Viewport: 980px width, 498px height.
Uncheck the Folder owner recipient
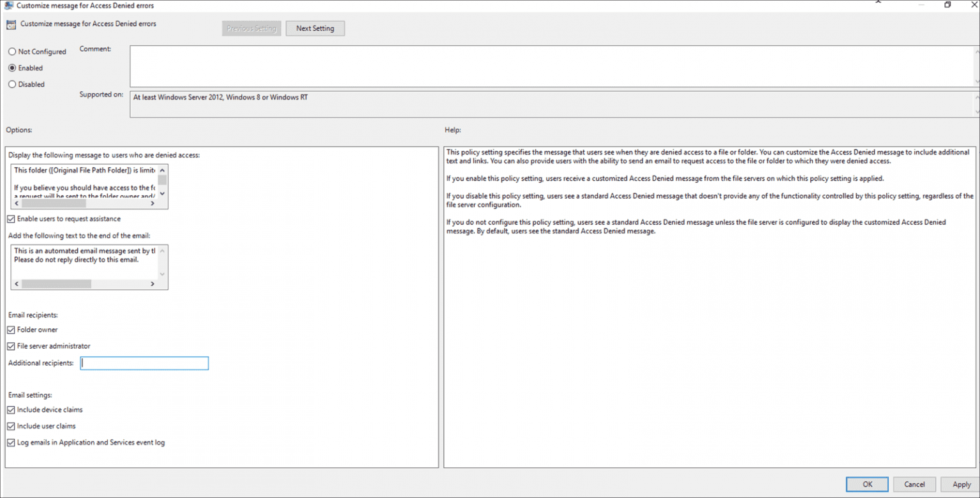(x=10, y=329)
